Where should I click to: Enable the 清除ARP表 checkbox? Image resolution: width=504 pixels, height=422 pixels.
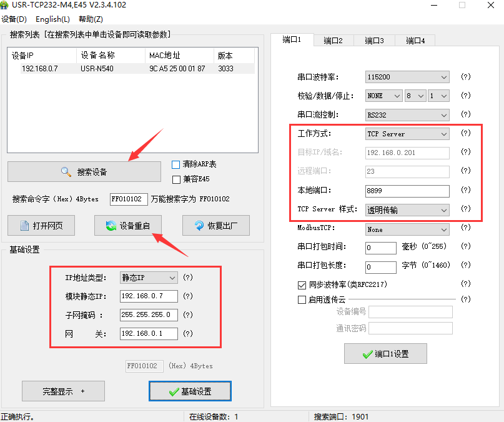tap(176, 164)
